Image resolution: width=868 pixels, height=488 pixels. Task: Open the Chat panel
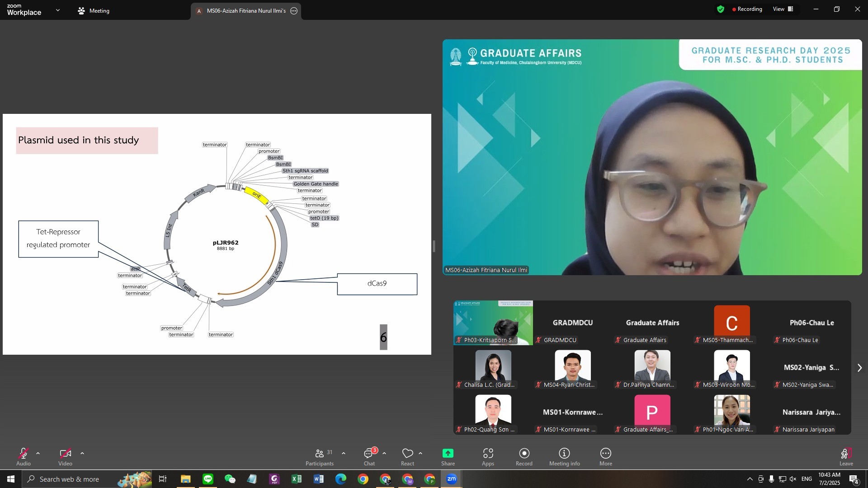tap(369, 456)
